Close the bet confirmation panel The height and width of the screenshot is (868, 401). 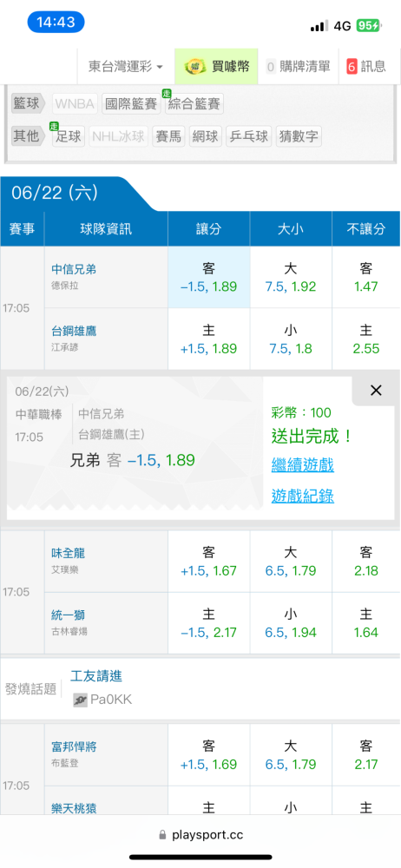pos(376,391)
